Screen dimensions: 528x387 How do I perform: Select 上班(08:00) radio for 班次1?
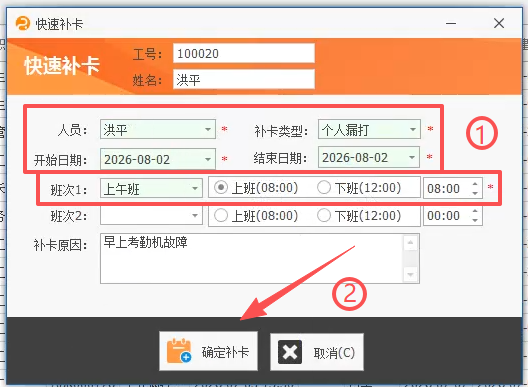[x=221, y=187]
